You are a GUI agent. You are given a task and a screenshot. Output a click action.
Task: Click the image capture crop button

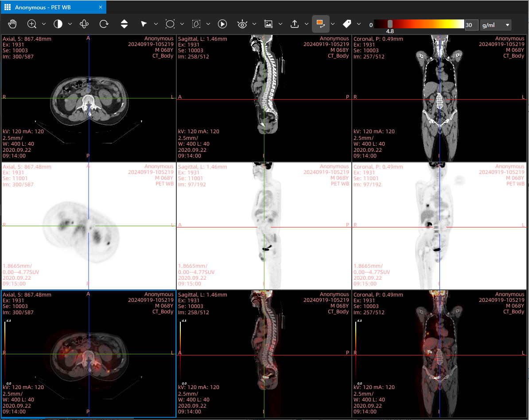(x=268, y=24)
